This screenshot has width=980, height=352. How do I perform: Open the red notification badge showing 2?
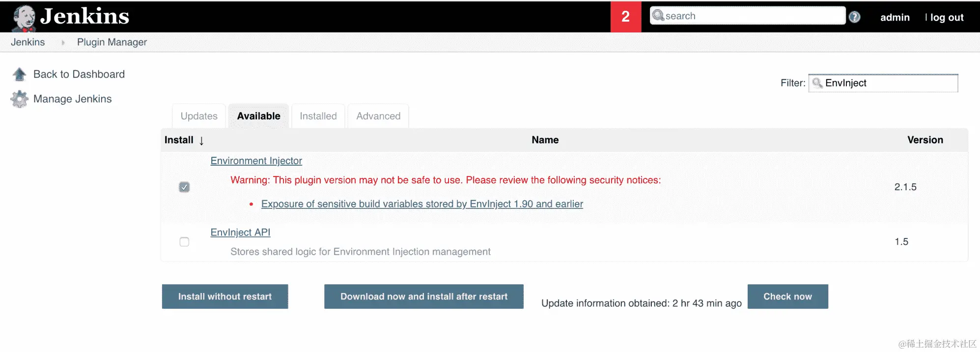pyautogui.click(x=626, y=17)
